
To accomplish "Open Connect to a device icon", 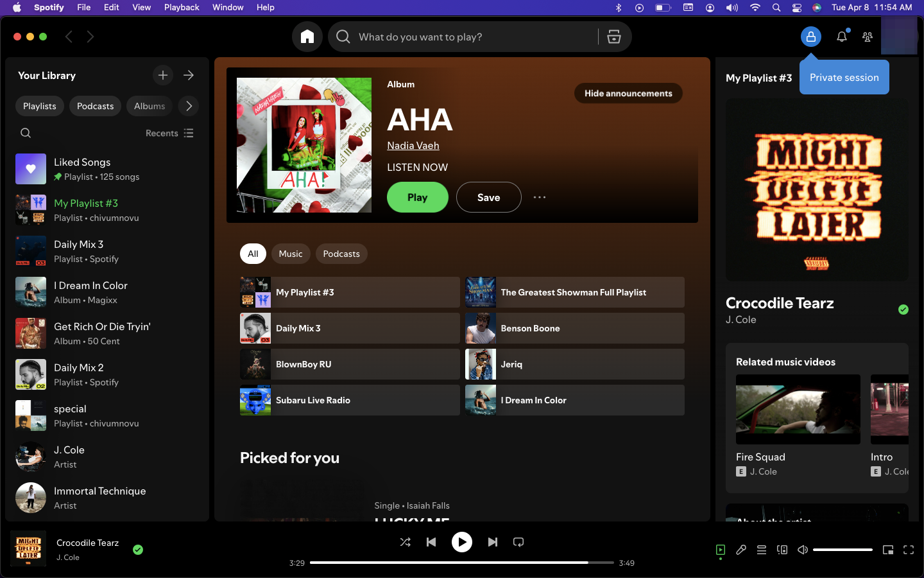I will tap(782, 550).
